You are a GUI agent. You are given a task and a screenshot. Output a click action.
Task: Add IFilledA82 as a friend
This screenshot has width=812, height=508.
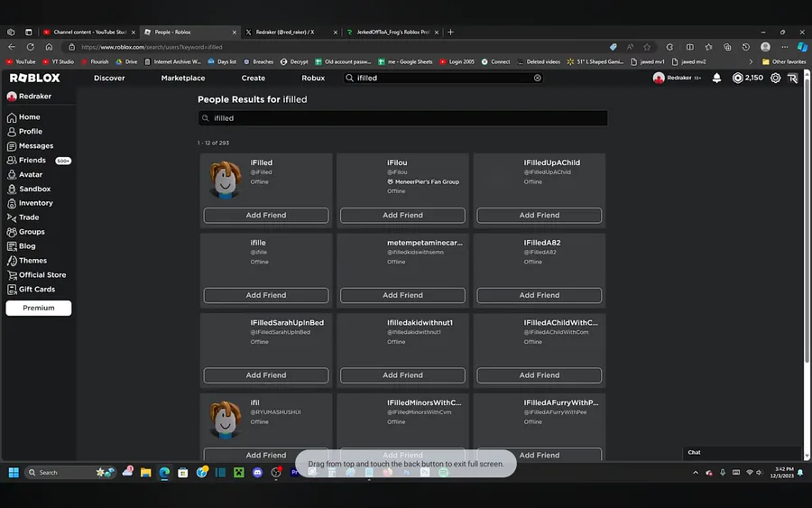coord(540,295)
